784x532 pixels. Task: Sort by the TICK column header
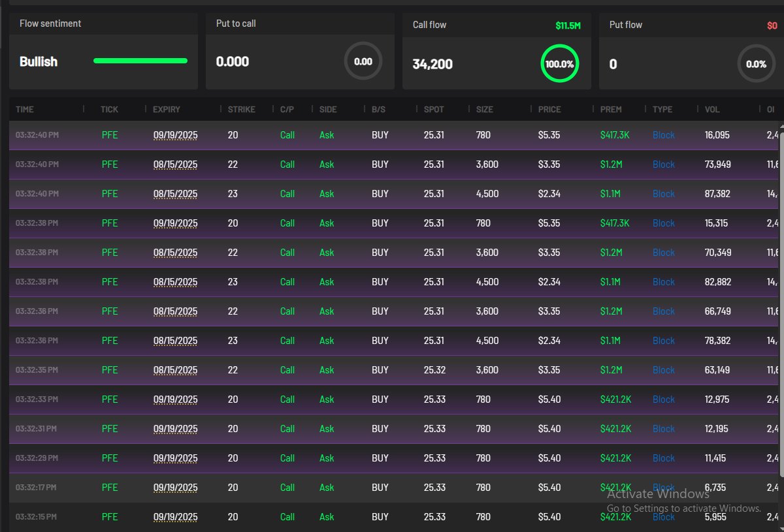pos(109,109)
